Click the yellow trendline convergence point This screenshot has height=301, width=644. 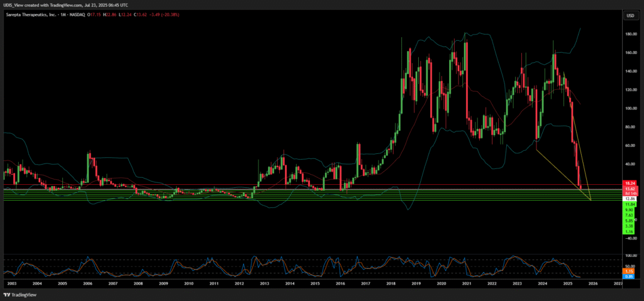tap(591, 200)
